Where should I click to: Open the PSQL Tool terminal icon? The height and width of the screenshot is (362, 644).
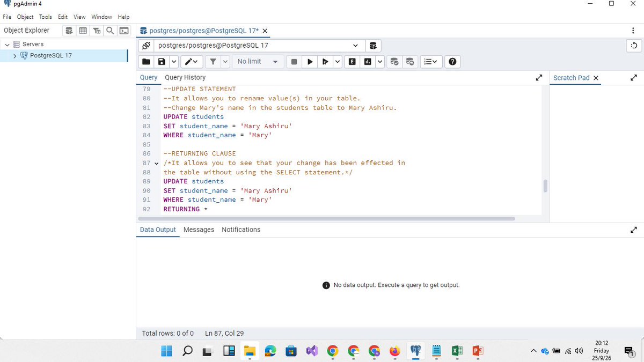[123, 31]
